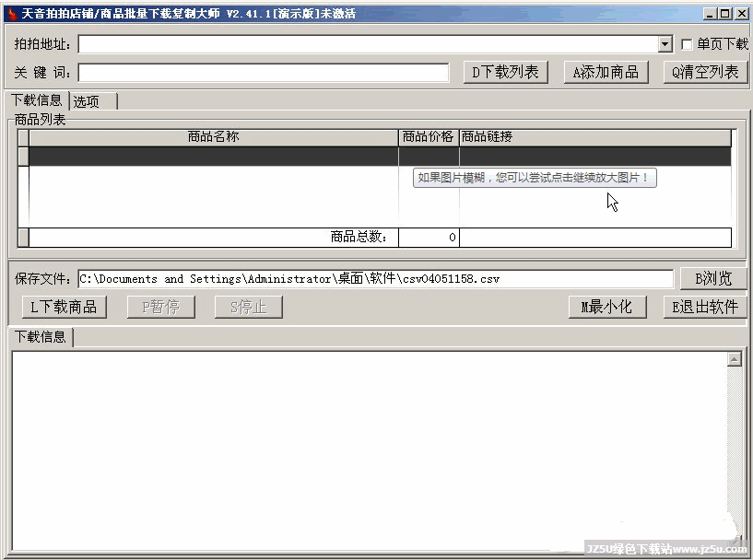This screenshot has width=753, height=560.
Task: Select the 商品链接 column header
Action: pos(595,137)
